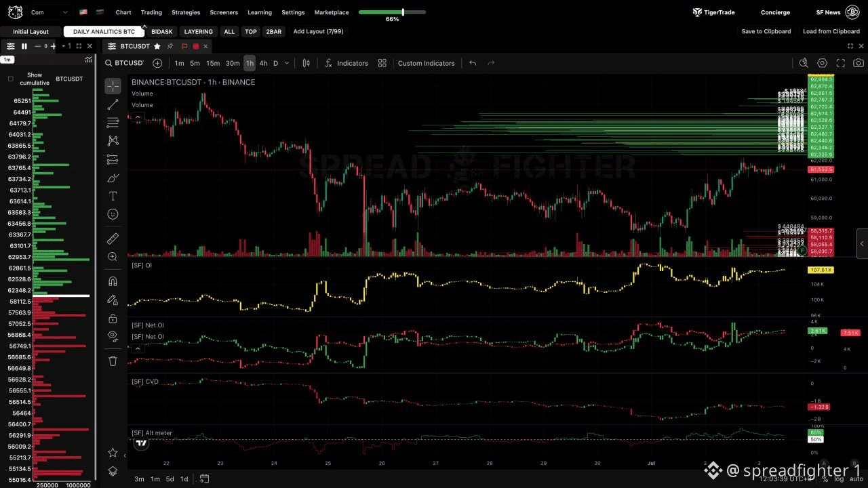Toggle stay in drawing mode

(x=113, y=300)
